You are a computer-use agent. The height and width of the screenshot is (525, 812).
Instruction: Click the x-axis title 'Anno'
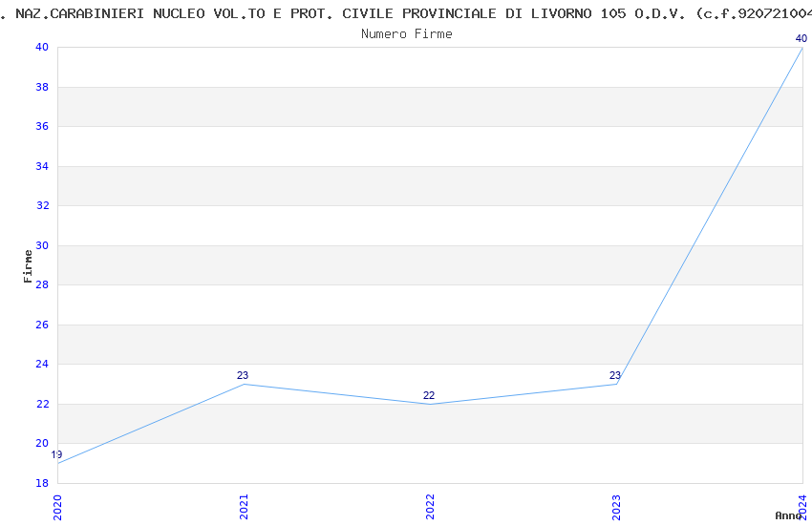click(788, 515)
